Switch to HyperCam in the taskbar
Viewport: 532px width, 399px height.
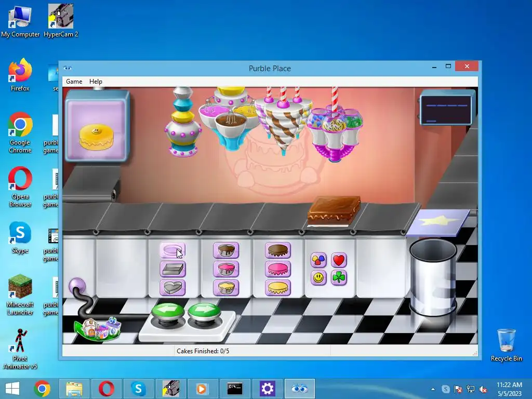click(170, 389)
